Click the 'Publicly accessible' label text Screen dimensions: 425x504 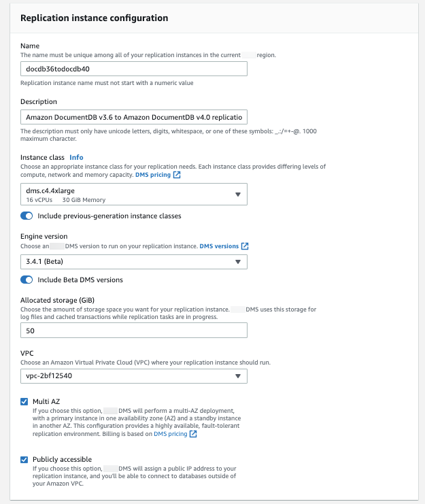62,459
